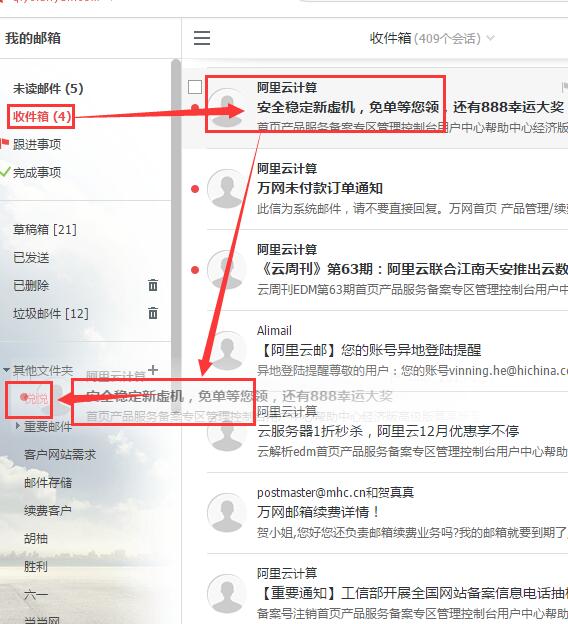Click unread dot of 万网未付款订单通知 email

tap(195, 189)
